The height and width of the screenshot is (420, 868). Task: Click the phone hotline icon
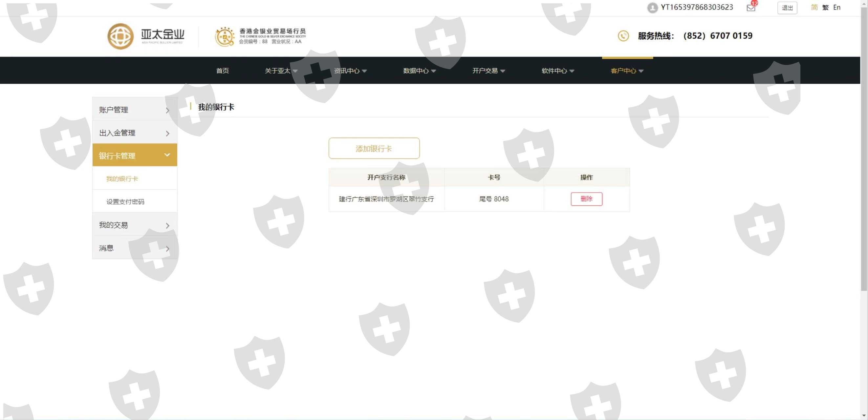623,36
